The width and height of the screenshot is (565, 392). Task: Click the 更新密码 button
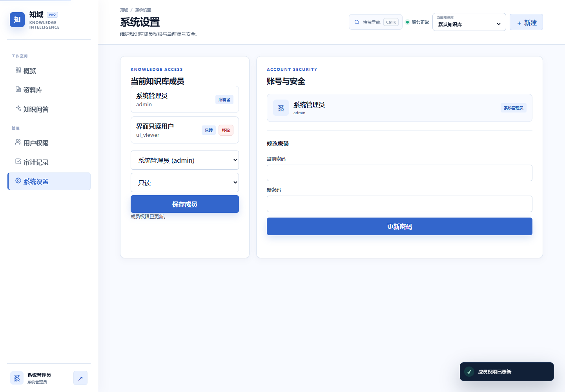(x=399, y=226)
